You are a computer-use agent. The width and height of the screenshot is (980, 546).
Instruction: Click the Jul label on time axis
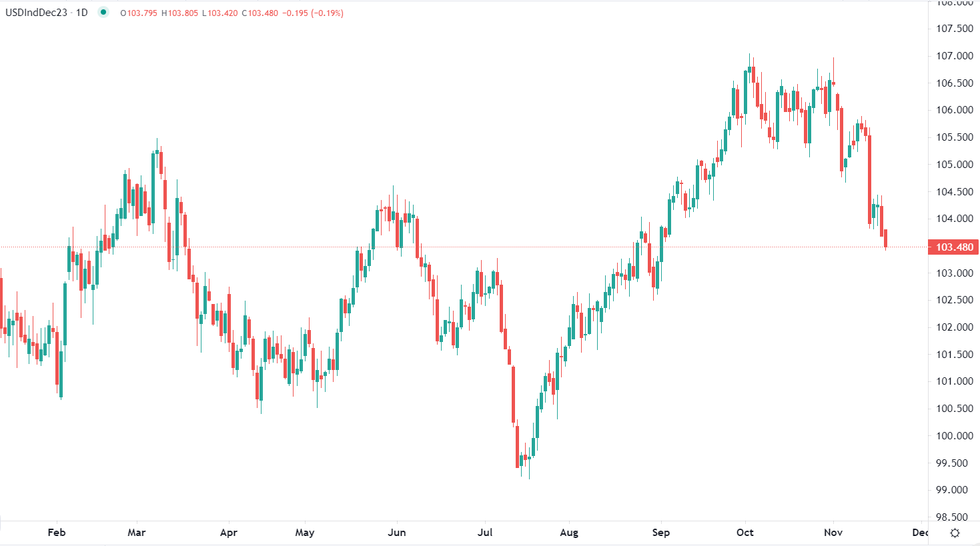point(485,533)
